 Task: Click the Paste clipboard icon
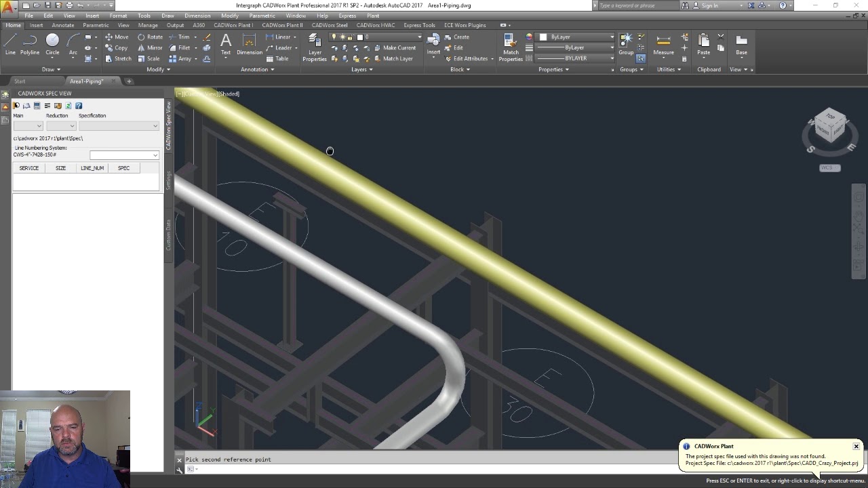click(x=703, y=45)
